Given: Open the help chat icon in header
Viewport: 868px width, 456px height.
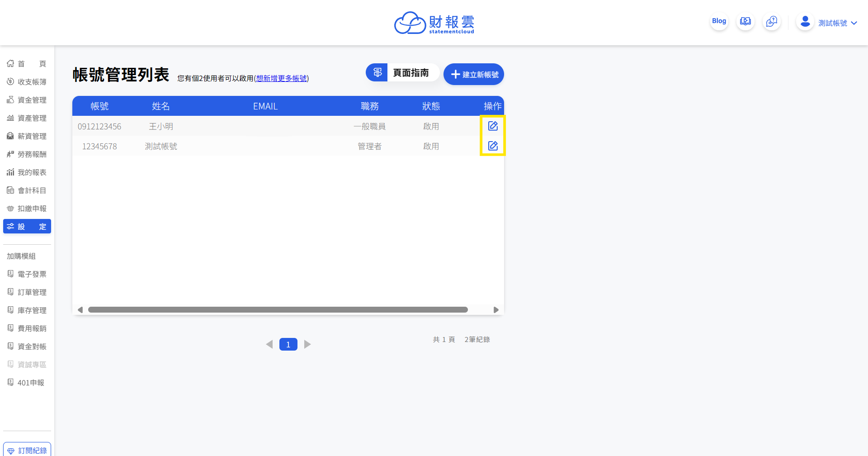Looking at the screenshot, I should [771, 21].
